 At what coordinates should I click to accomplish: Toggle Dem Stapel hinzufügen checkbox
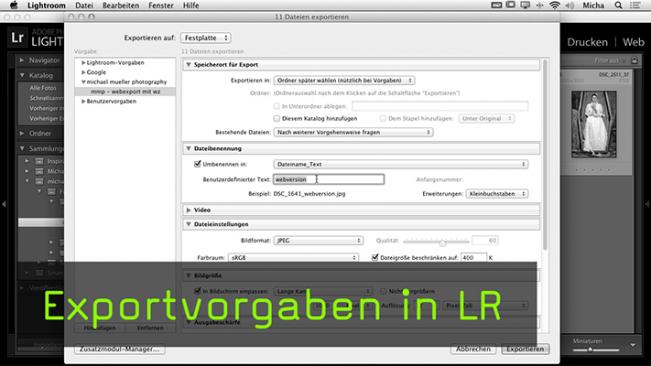pos(383,119)
